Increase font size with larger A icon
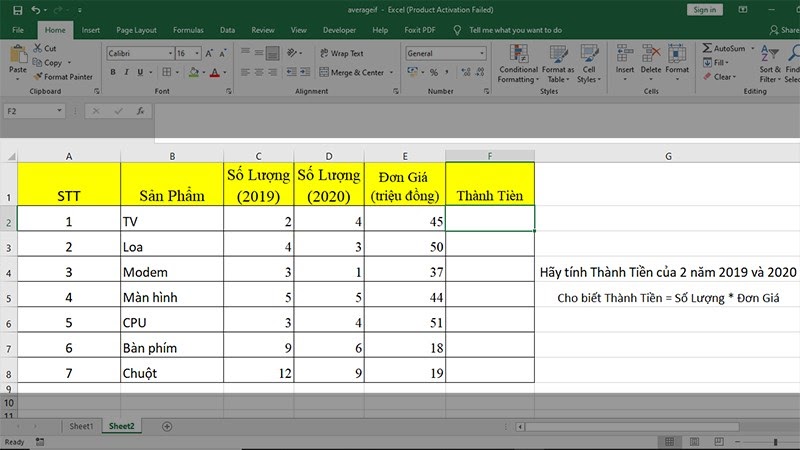The width and height of the screenshot is (800, 450). pyautogui.click(x=209, y=54)
